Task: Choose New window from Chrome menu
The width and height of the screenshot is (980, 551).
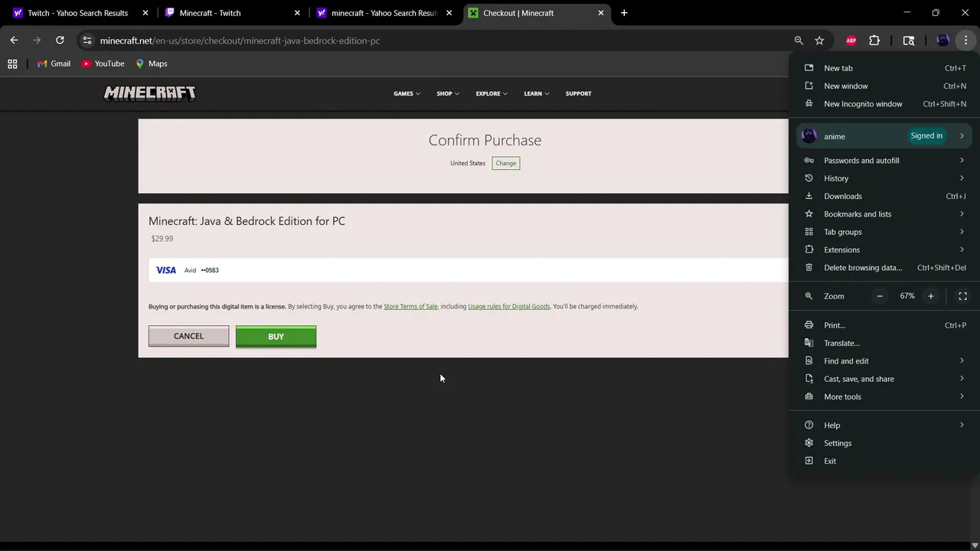Action: (884, 86)
